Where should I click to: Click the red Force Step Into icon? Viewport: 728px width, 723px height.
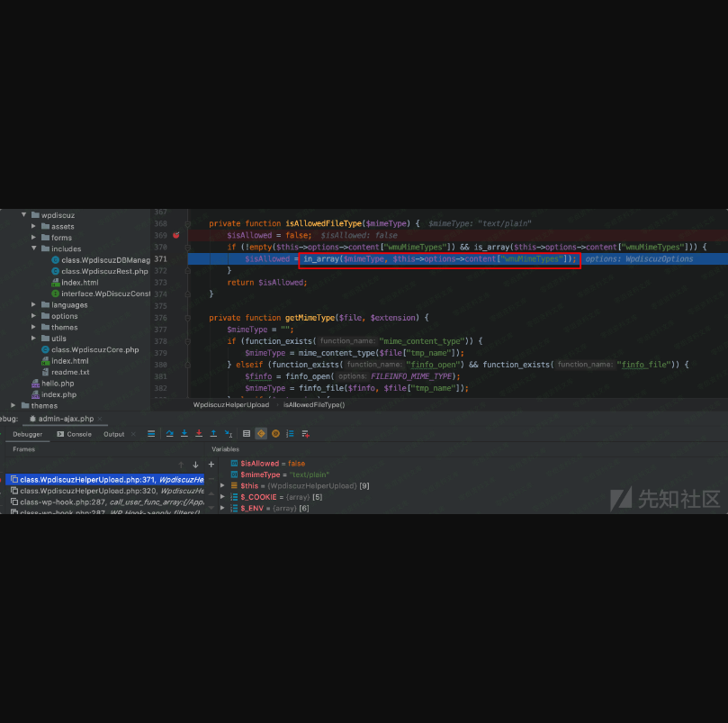pos(199,434)
